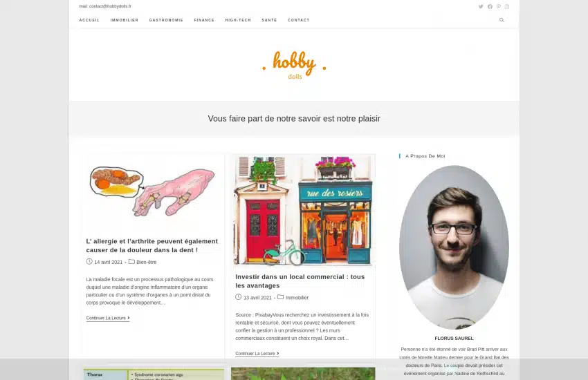Open Investir dans un local commercial title
This screenshot has height=380, width=588.
[x=300, y=281]
